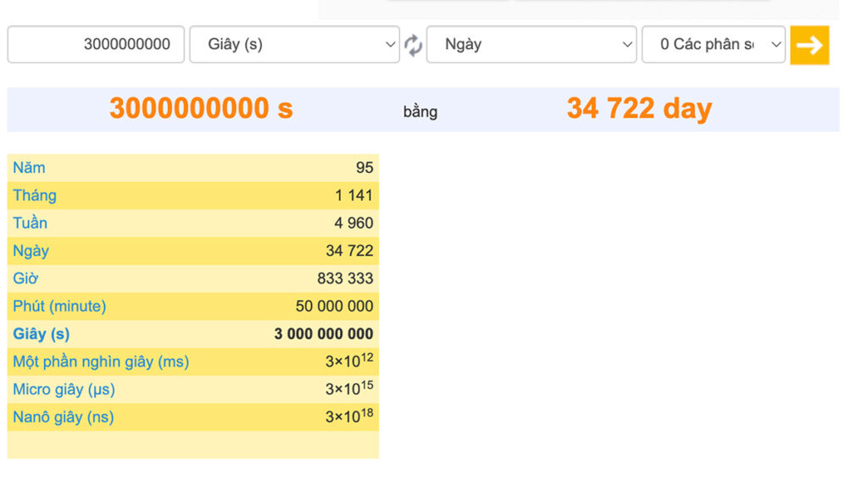Click the 50 000 000 minutes value
The width and height of the screenshot is (868, 492).
pos(334,307)
